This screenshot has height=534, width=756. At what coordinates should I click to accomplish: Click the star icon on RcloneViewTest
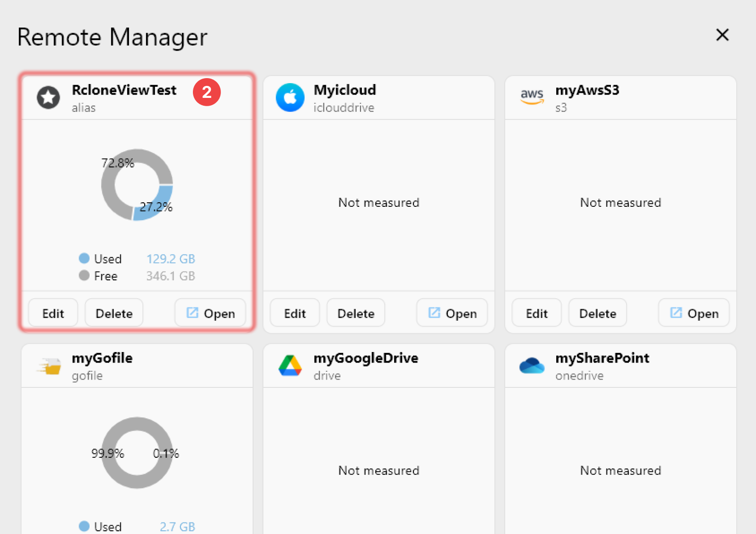click(x=48, y=97)
